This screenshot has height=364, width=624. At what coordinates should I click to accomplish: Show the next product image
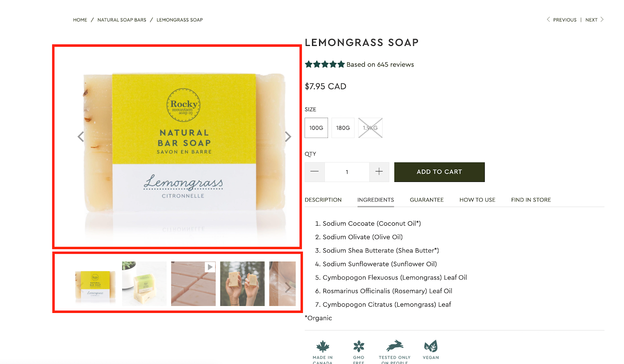[288, 137]
